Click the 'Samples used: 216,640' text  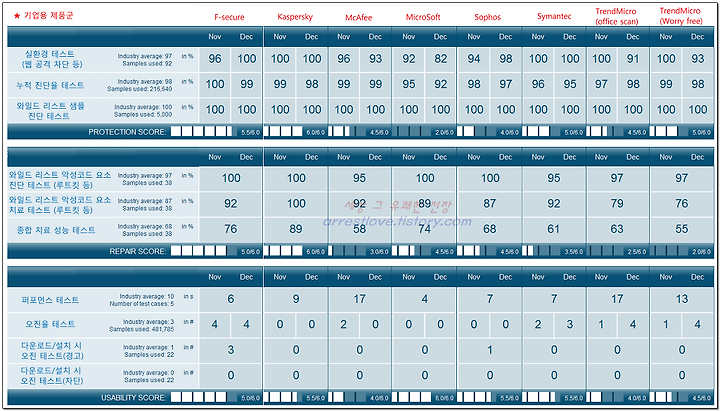coord(140,89)
